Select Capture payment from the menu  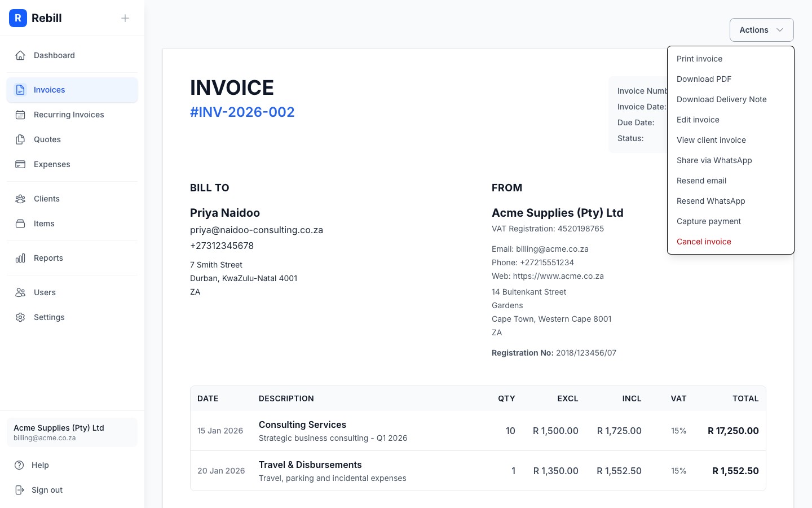point(709,221)
